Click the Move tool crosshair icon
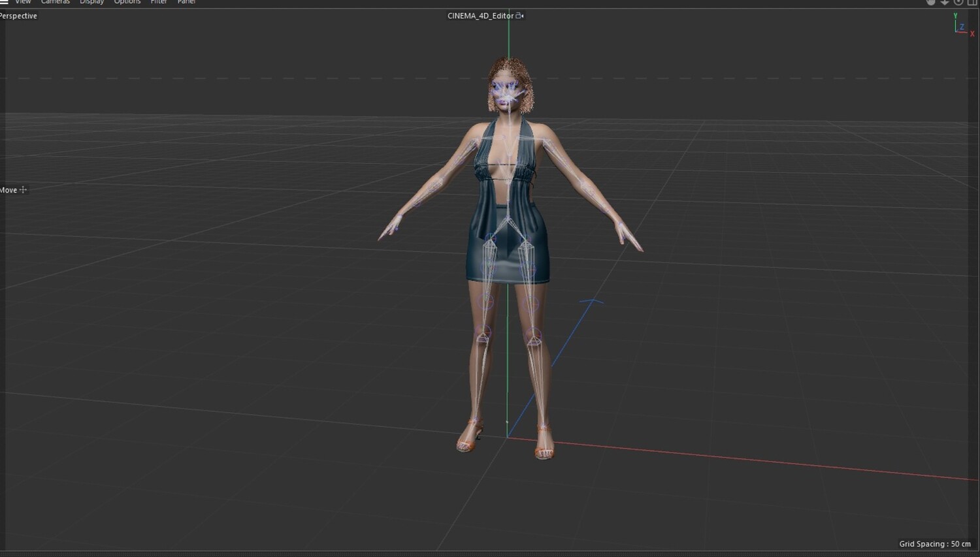The height and width of the screenshot is (557, 980). coord(23,190)
